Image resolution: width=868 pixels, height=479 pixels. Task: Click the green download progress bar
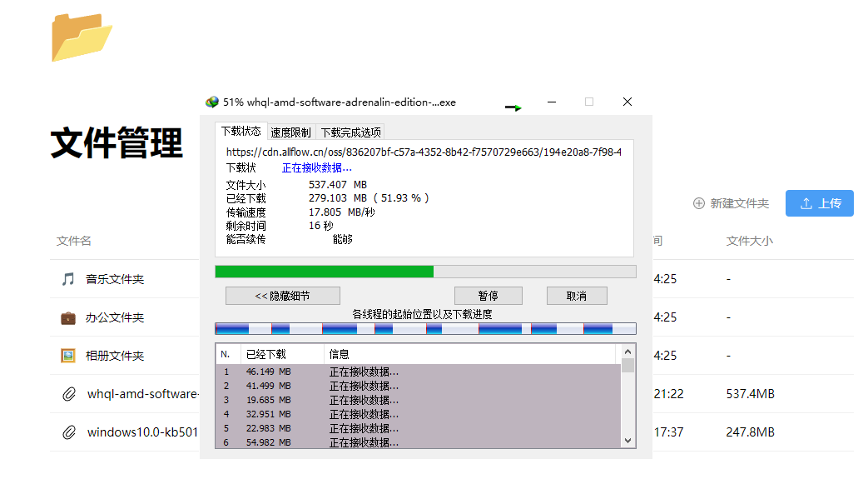click(426, 272)
